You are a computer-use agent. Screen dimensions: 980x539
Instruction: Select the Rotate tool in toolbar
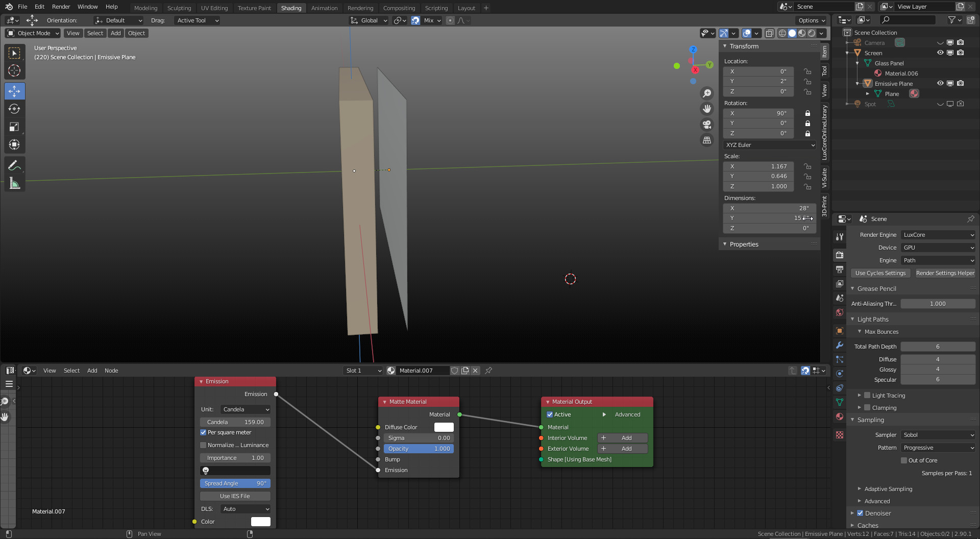tap(14, 109)
